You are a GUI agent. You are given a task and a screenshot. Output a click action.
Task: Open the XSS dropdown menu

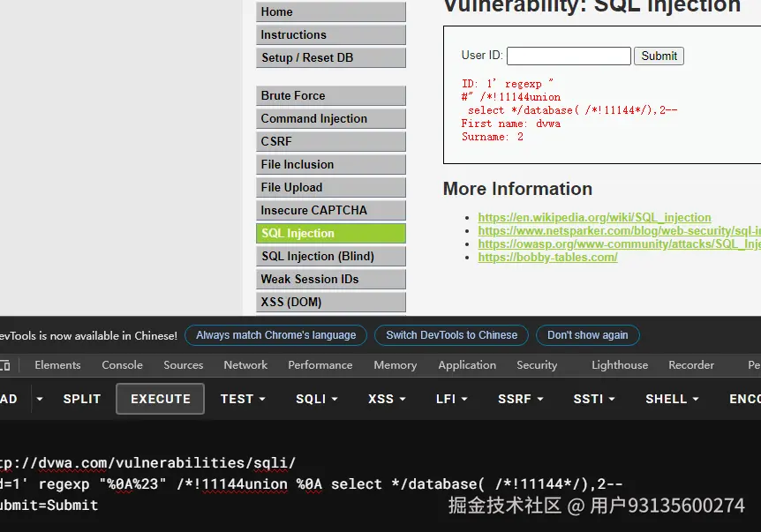tap(387, 399)
